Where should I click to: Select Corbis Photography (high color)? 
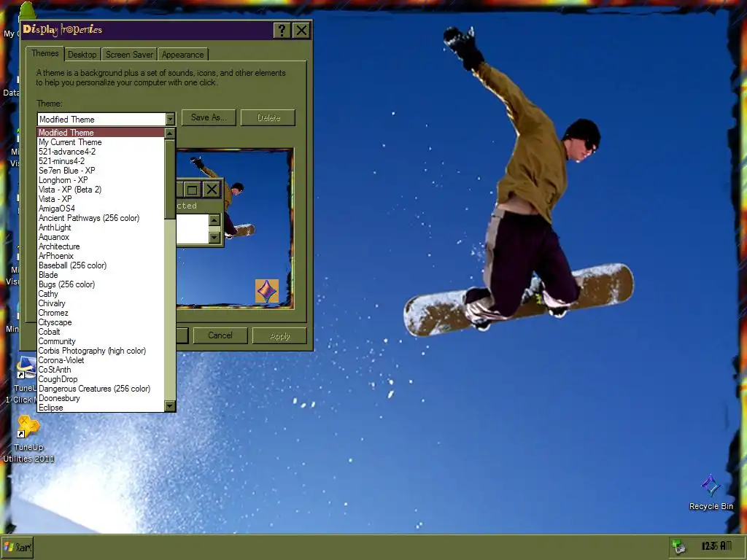[101, 351]
